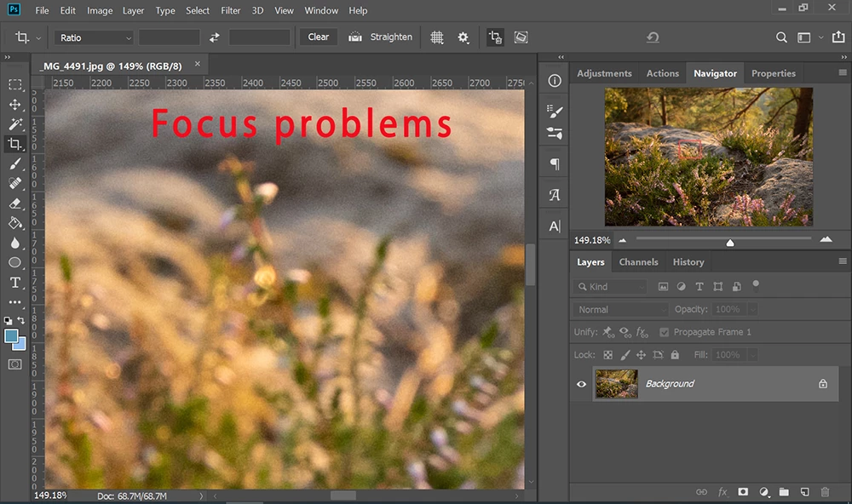Select the Brush tool

pos(15,163)
